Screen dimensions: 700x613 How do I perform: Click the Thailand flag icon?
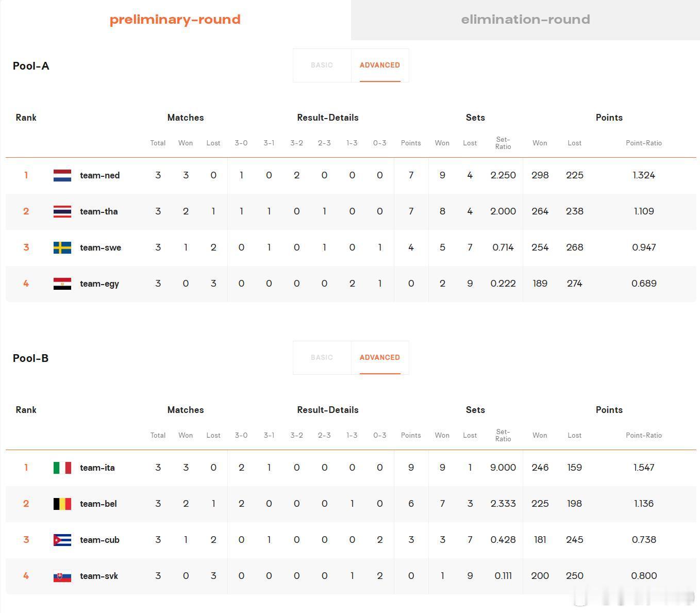coord(62,211)
